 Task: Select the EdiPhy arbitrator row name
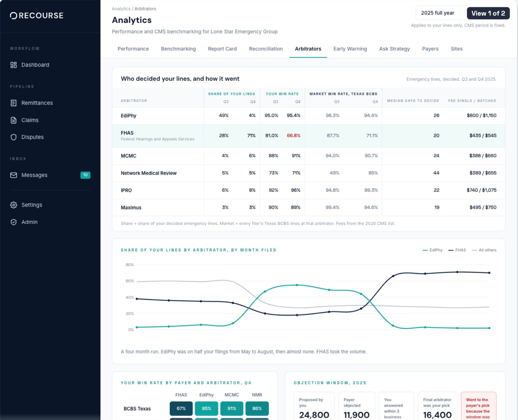click(129, 116)
